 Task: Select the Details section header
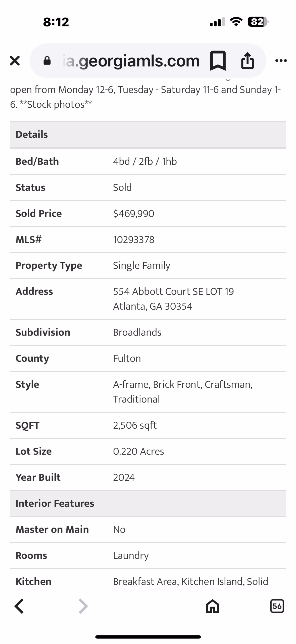point(148,135)
